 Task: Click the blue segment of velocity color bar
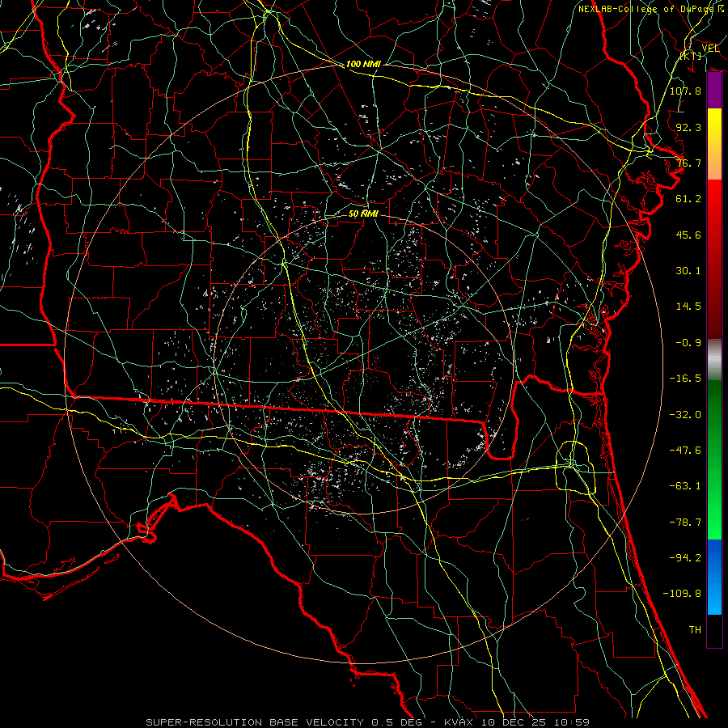(x=714, y=577)
